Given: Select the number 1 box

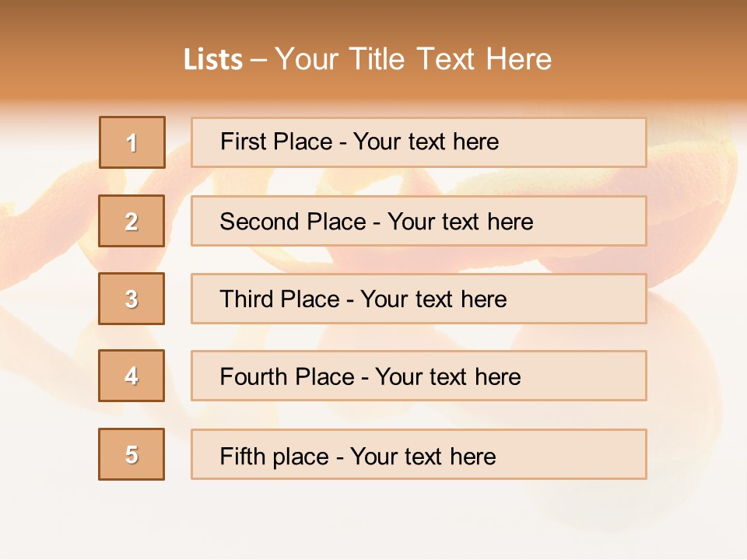Looking at the screenshot, I should coord(132,142).
